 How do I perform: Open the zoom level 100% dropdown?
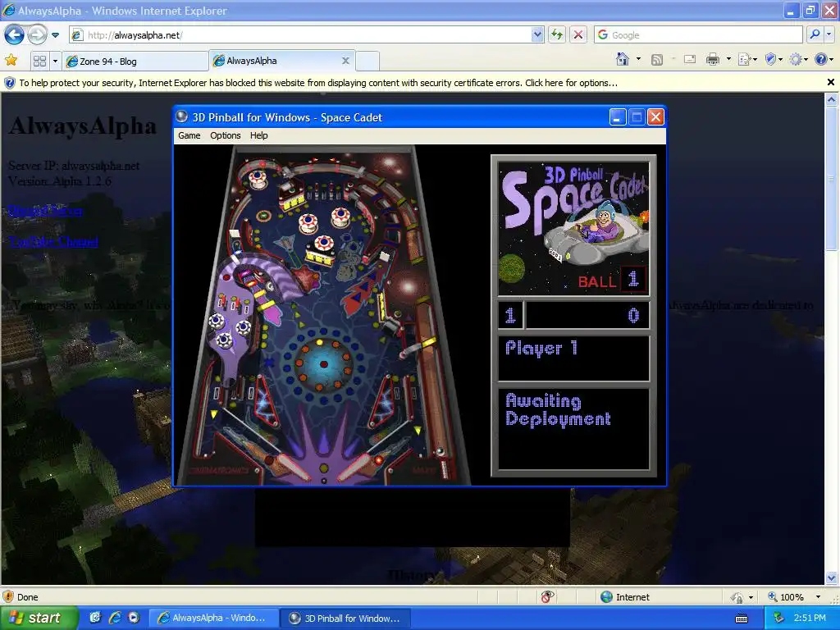coord(818,597)
